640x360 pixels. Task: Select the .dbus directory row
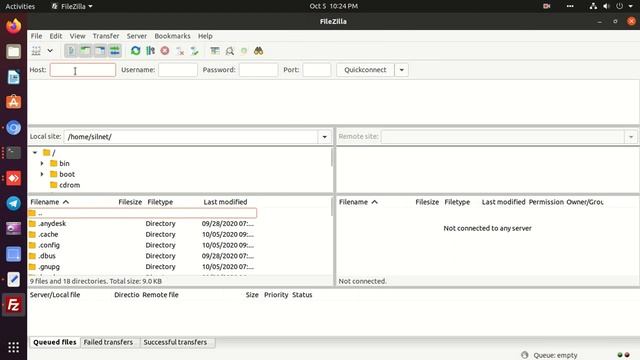(x=142, y=256)
